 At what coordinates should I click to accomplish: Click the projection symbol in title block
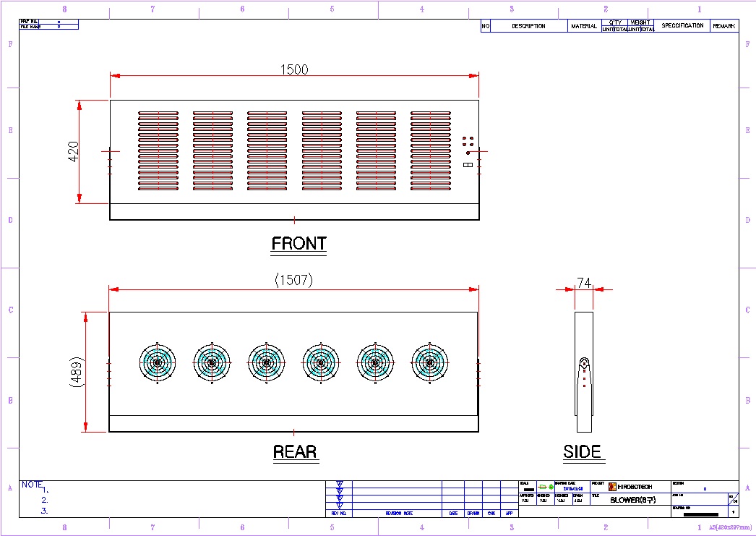tap(545, 487)
